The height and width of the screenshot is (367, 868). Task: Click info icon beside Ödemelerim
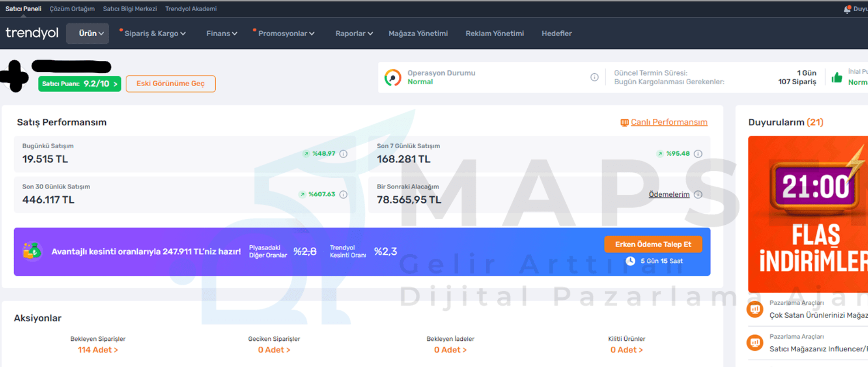pyautogui.click(x=698, y=194)
